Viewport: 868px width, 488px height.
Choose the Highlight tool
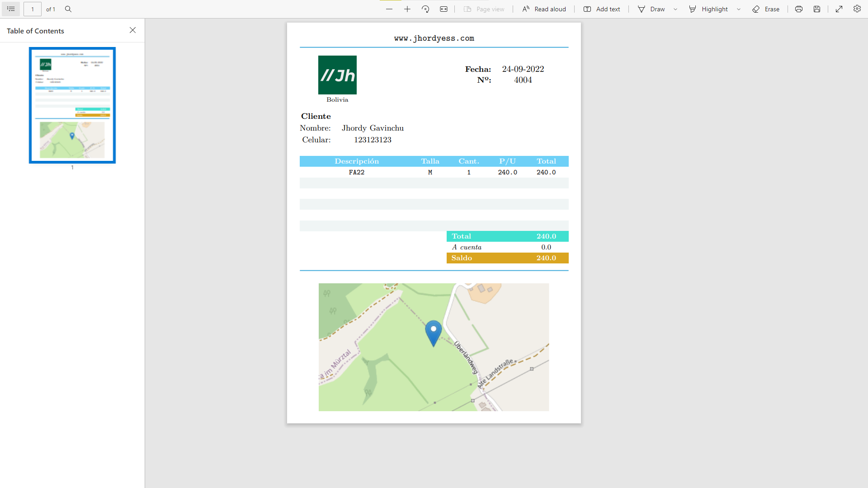point(709,9)
